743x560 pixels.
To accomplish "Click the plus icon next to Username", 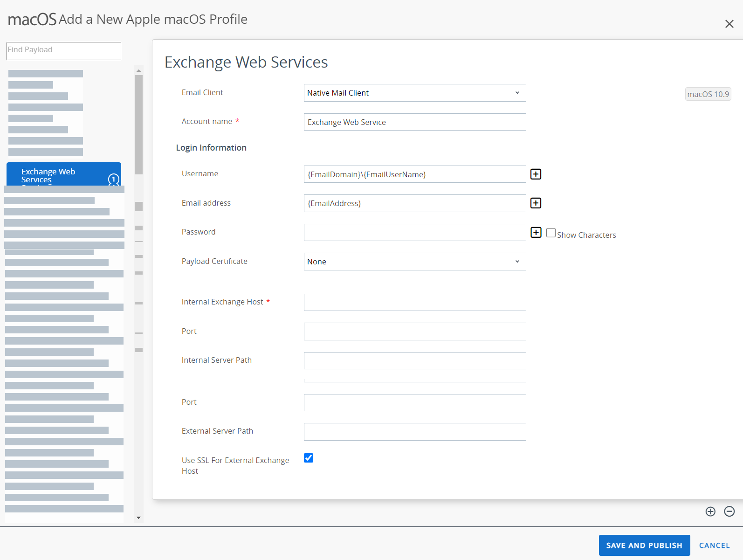I will (536, 174).
